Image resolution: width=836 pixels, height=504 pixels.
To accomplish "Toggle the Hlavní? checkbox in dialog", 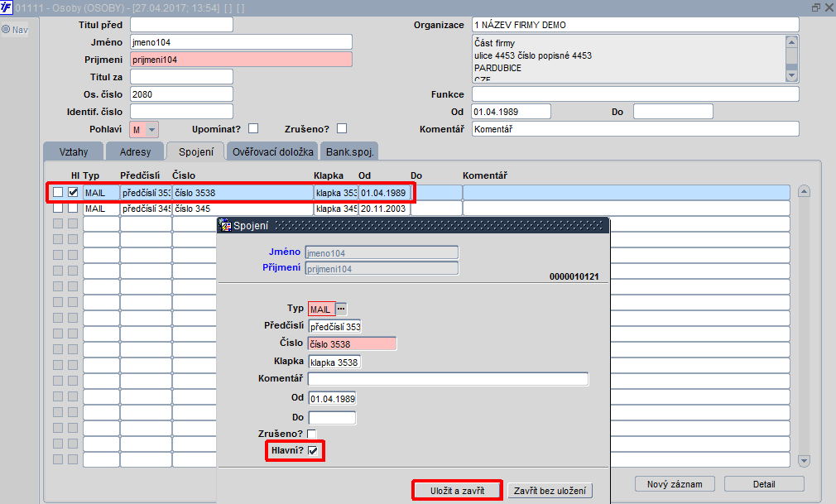I will click(313, 451).
